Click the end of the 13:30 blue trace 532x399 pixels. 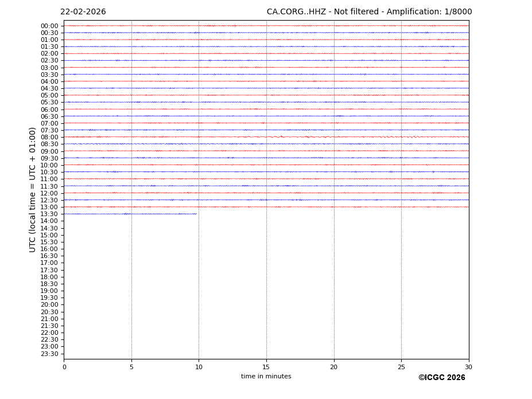[196, 214]
